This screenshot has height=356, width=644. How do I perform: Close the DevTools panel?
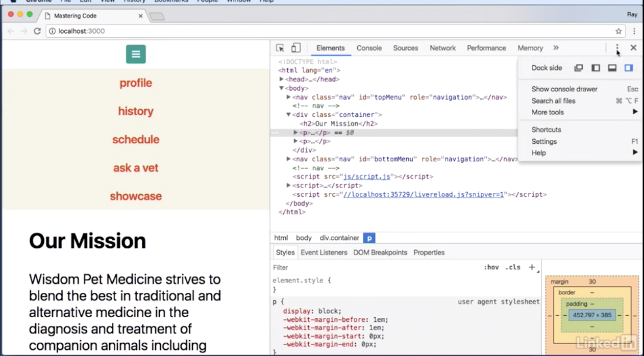click(x=633, y=47)
